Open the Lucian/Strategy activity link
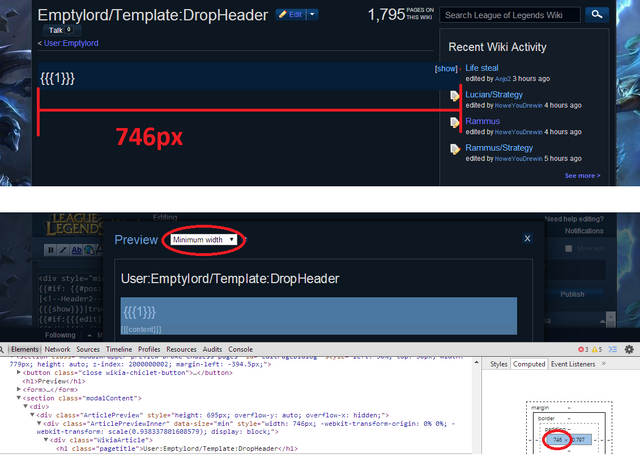The height and width of the screenshot is (474, 640). 494,94
